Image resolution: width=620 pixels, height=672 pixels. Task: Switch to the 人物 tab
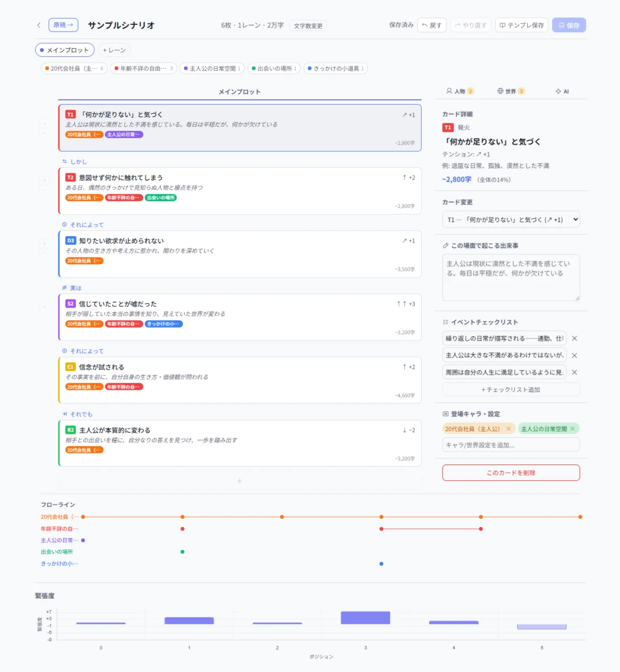pos(460,91)
